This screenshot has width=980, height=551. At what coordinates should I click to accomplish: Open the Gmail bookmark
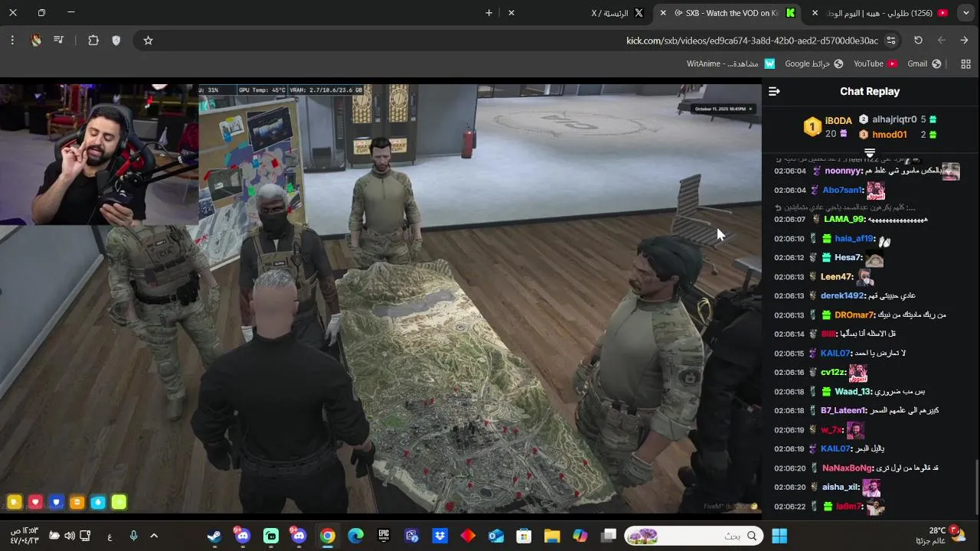coord(924,64)
